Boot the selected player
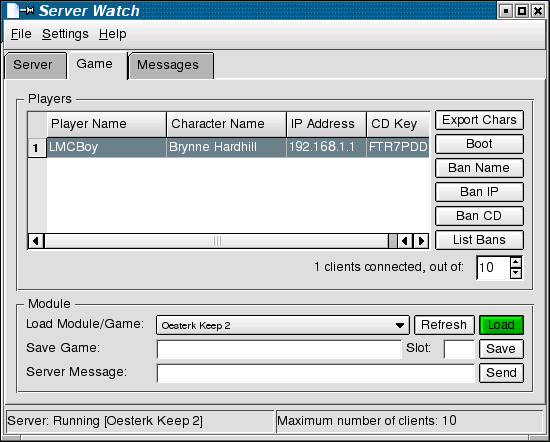Image resolution: width=550 pixels, height=442 pixels. 479,144
